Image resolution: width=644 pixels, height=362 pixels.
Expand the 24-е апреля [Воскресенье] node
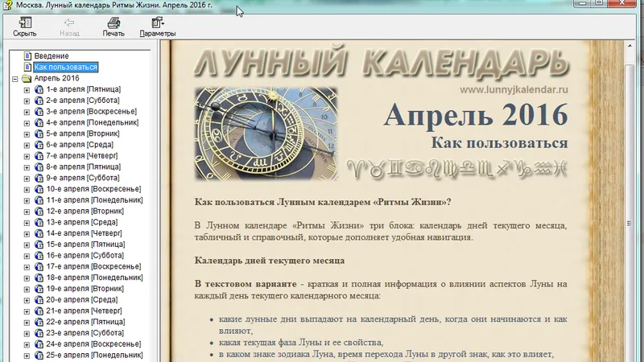27,345
